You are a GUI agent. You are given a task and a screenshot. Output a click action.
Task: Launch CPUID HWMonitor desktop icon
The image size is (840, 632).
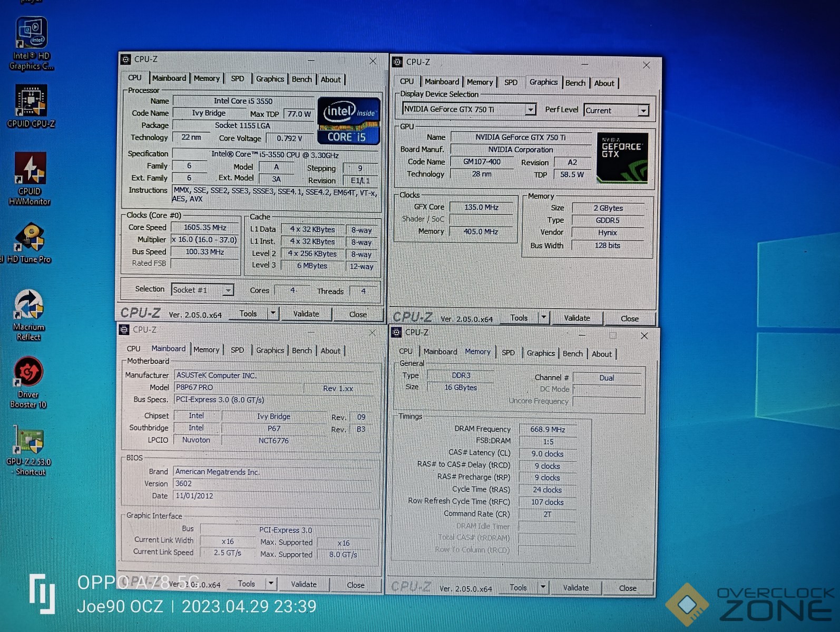point(31,179)
